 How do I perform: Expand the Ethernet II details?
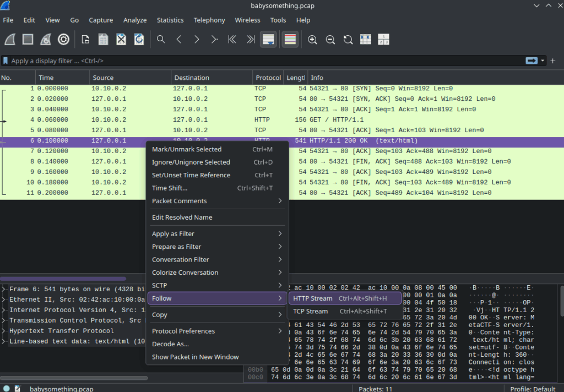(4, 300)
